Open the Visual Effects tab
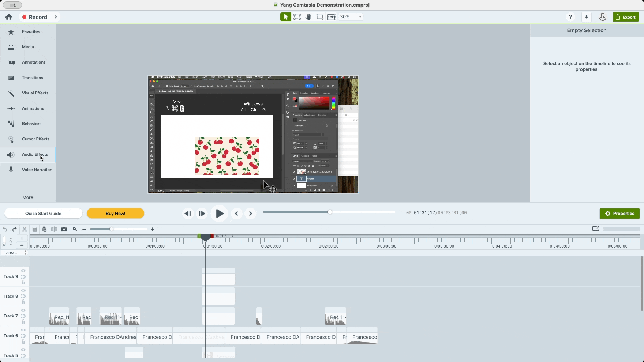Image resolution: width=644 pixels, height=362 pixels. click(x=28, y=93)
